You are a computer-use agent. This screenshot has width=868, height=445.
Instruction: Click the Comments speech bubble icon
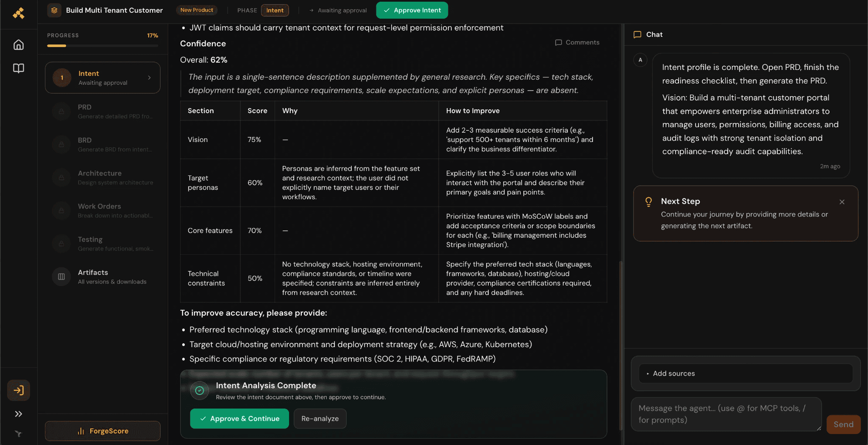click(559, 42)
